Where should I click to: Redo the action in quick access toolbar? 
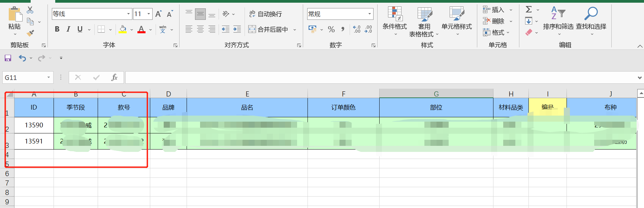(x=41, y=58)
